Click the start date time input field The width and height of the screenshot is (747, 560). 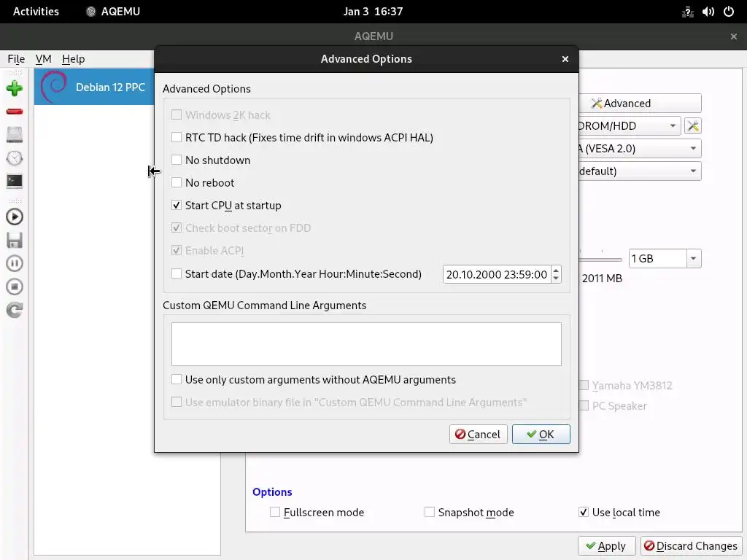pyautogui.click(x=497, y=274)
